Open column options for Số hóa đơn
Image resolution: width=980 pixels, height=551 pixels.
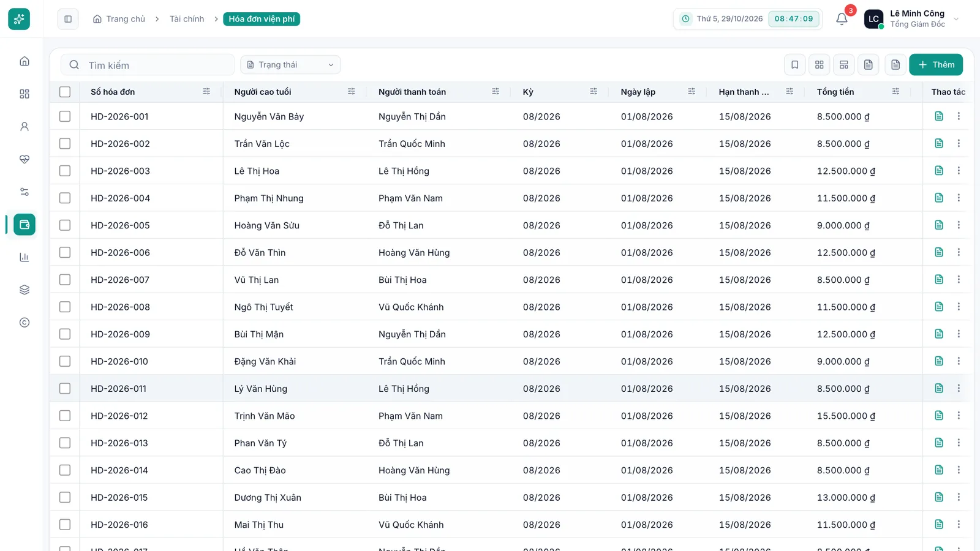206,92
